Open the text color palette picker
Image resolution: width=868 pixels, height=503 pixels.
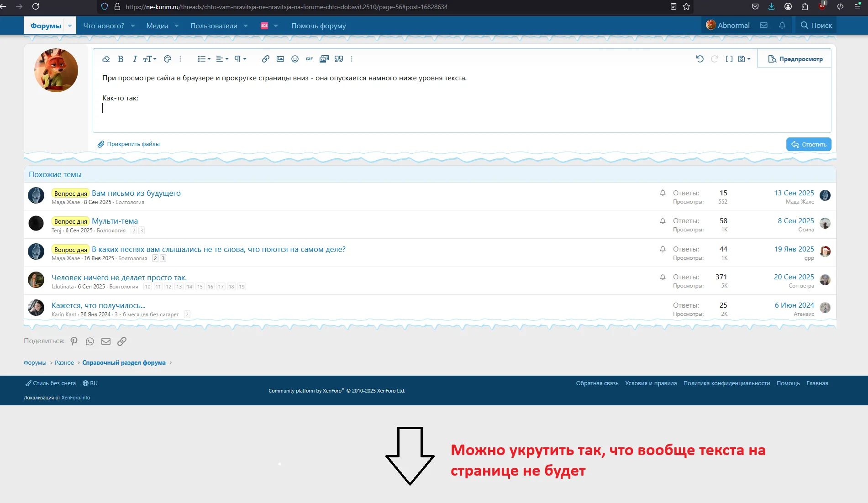pos(167,59)
